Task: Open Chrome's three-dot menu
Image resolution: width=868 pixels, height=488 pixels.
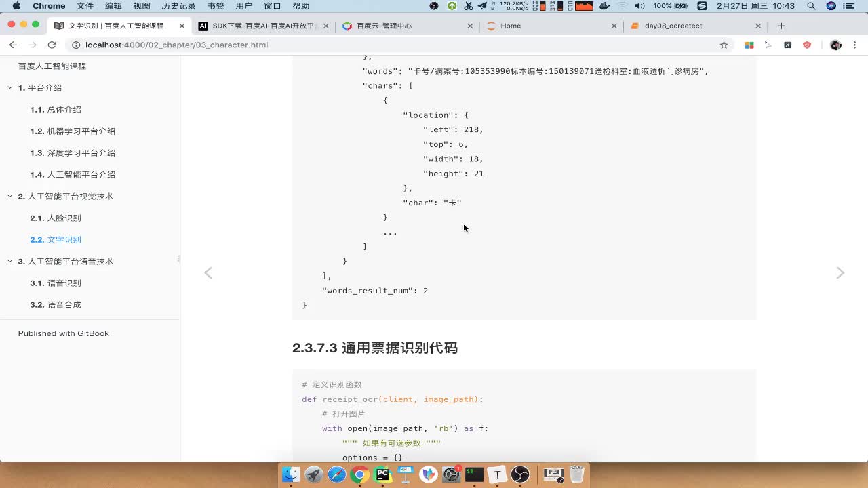Action: tap(855, 45)
